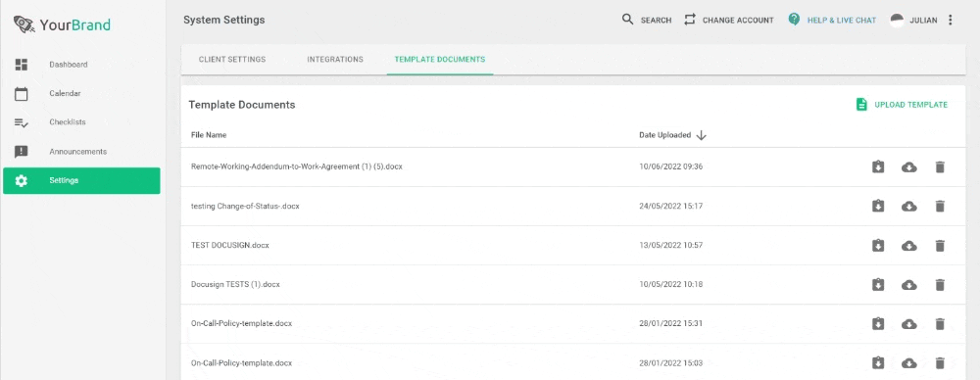Click file name Docusign TESTS (1).docx

tap(235, 284)
